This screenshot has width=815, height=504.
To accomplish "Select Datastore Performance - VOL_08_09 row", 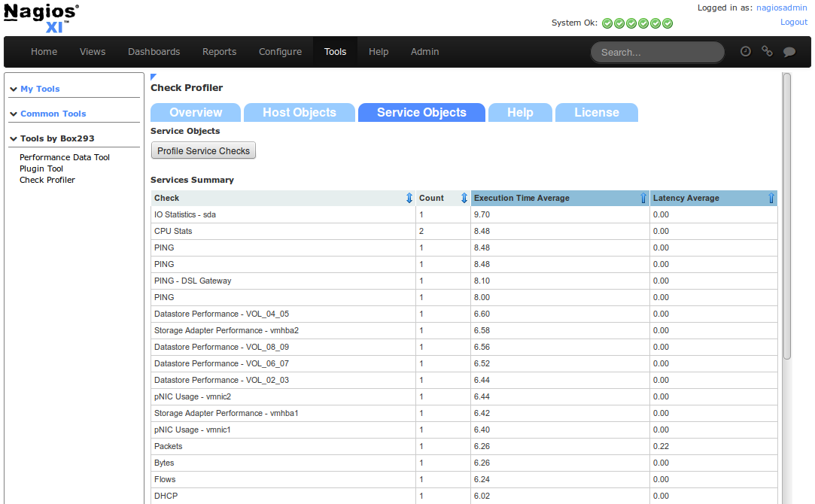I will [x=464, y=347].
